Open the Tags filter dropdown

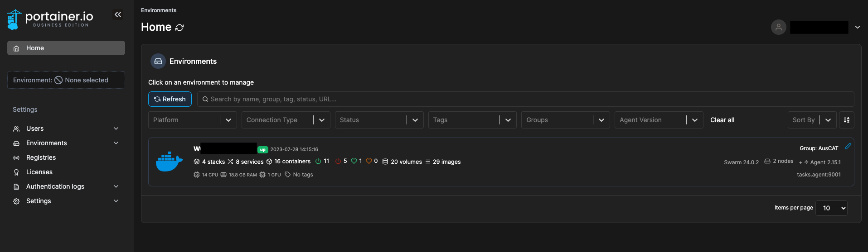coord(472,120)
